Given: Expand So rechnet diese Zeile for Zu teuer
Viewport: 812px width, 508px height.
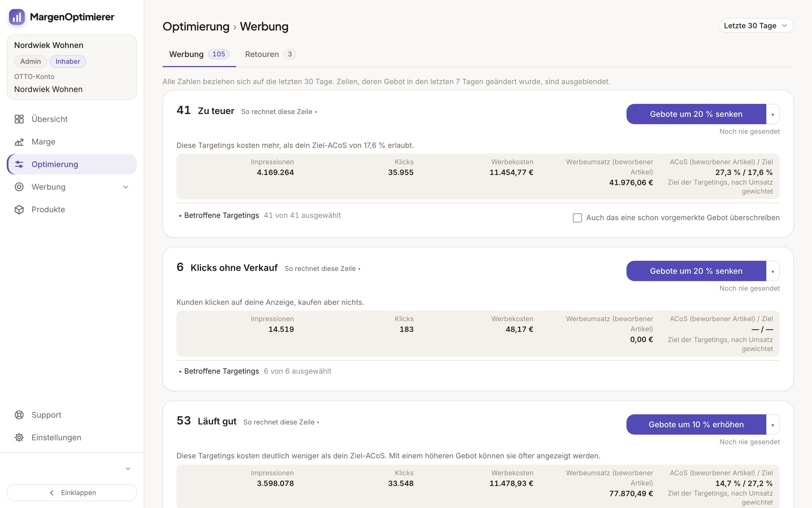Looking at the screenshot, I should point(279,111).
